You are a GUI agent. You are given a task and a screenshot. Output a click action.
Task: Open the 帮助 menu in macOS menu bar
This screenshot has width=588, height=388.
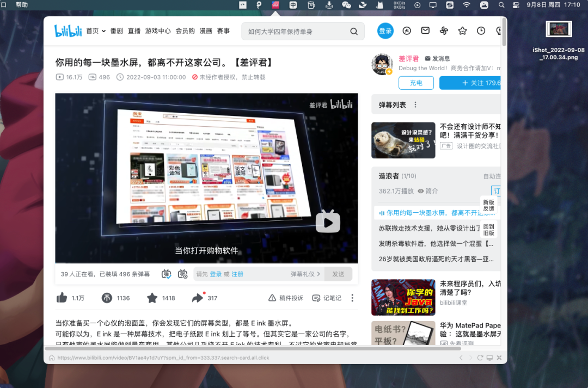tap(22, 5)
